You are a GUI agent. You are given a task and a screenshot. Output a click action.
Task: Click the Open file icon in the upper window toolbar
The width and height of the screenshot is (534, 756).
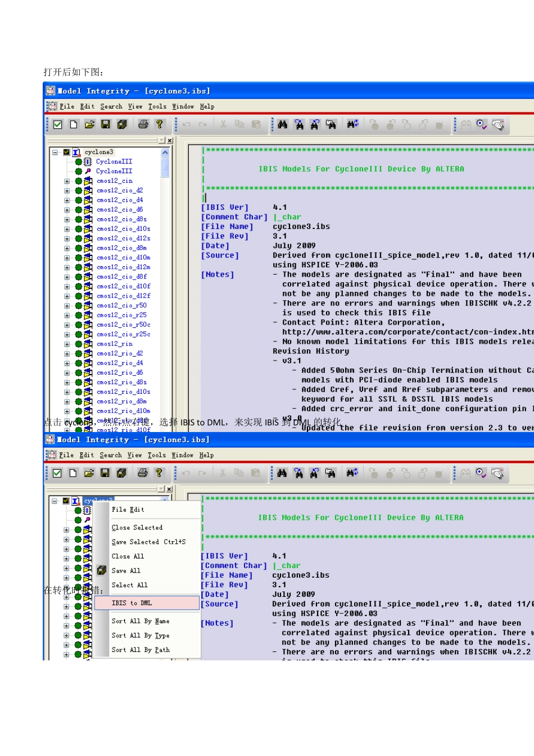(89, 124)
